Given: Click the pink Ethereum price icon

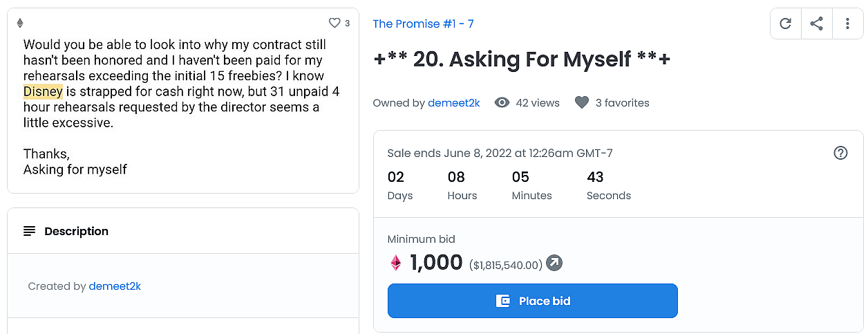Looking at the screenshot, I should click(396, 263).
